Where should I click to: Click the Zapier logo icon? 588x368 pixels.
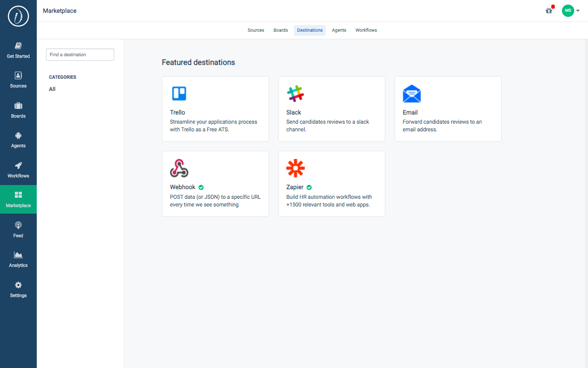[296, 168]
